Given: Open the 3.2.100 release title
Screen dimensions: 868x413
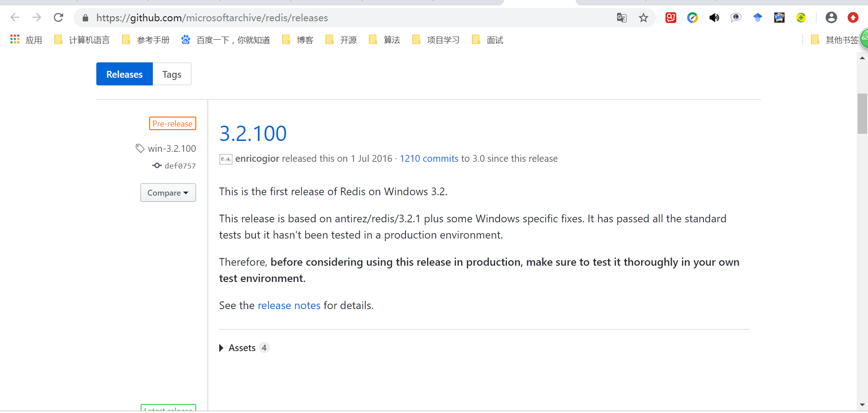Looking at the screenshot, I should point(253,134).
